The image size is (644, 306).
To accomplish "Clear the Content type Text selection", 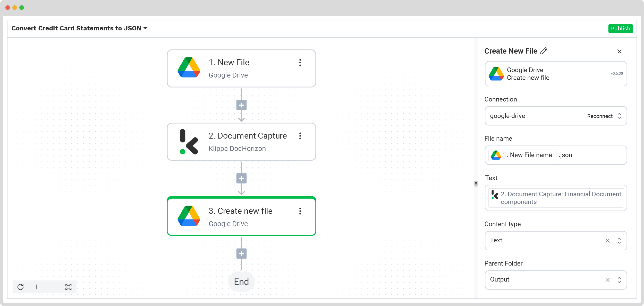I will (607, 241).
